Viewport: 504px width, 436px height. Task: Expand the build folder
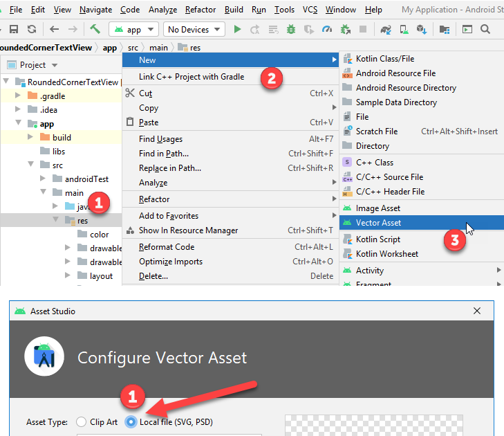pyautogui.click(x=30, y=137)
